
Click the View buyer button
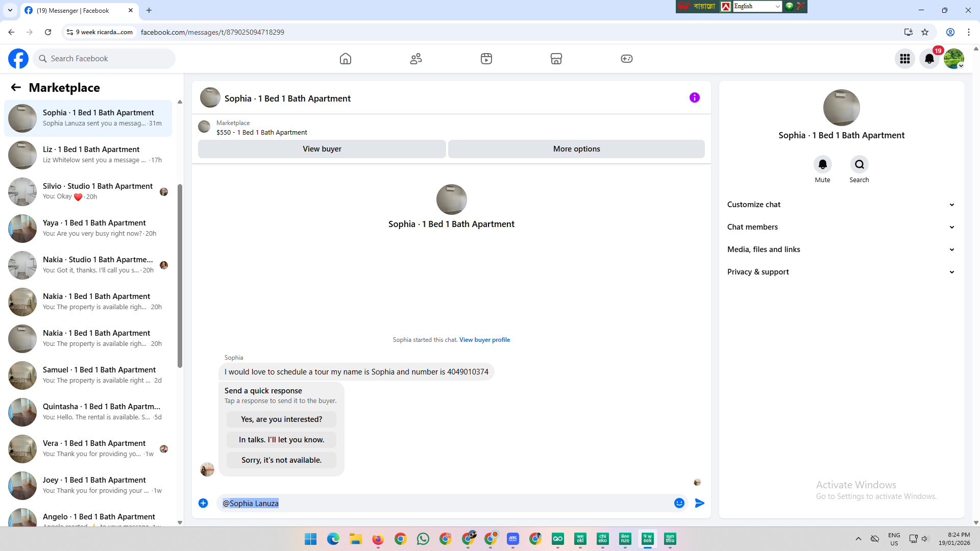pyautogui.click(x=322, y=149)
